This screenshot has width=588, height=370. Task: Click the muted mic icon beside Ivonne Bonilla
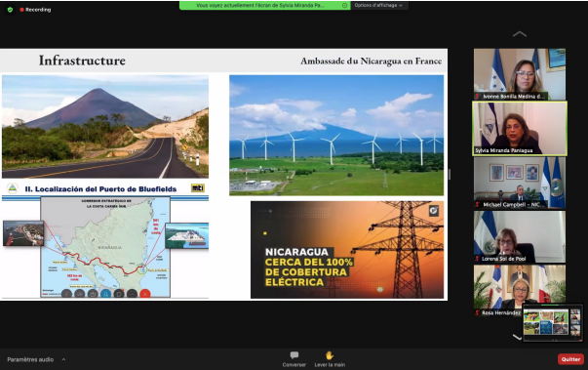point(478,97)
